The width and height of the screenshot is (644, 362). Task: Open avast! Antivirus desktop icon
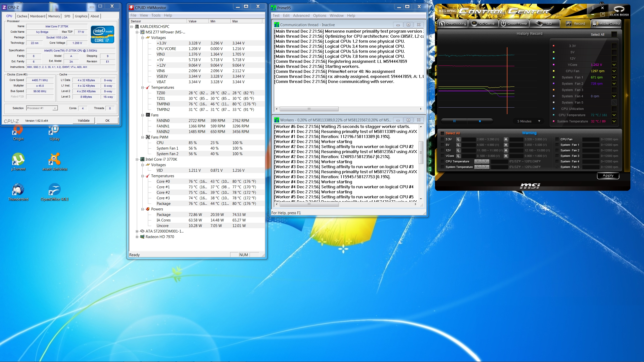[x=55, y=162]
